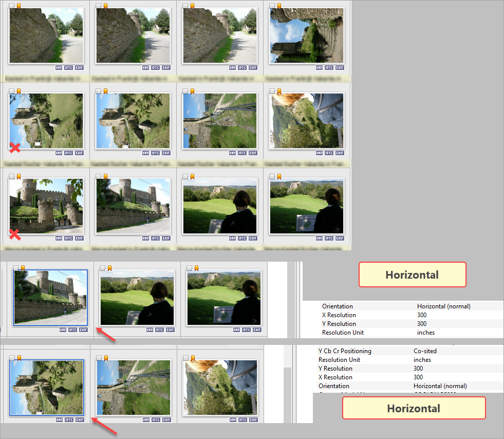Click the Co-sited value in the metadata list
Viewport: 504px width, 439px height.
(x=425, y=351)
